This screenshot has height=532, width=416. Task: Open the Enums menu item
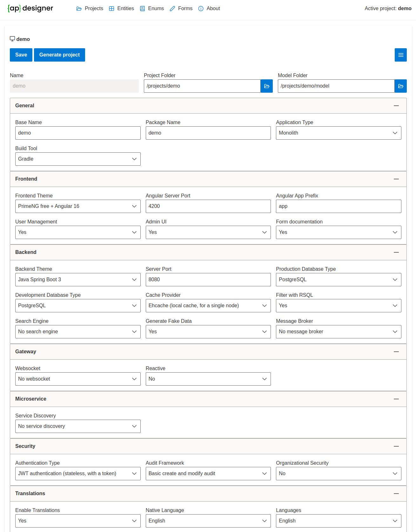click(x=152, y=9)
